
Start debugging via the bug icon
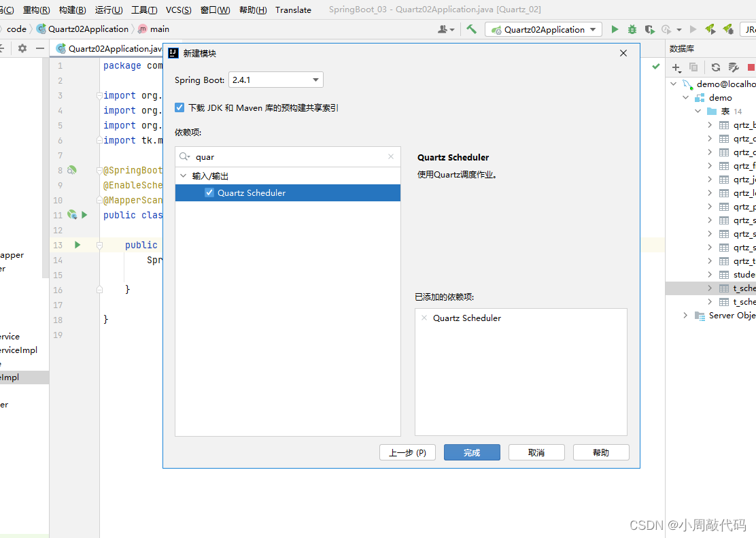coord(632,29)
